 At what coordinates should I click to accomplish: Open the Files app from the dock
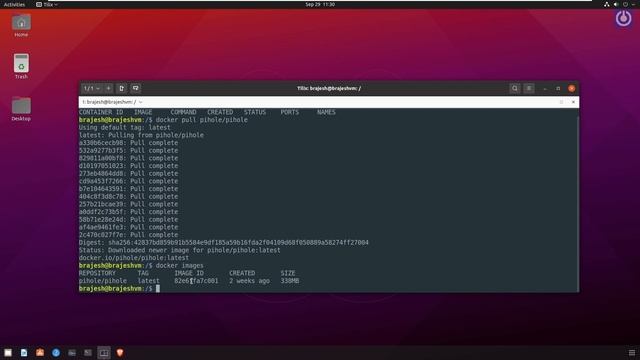pos(8,353)
